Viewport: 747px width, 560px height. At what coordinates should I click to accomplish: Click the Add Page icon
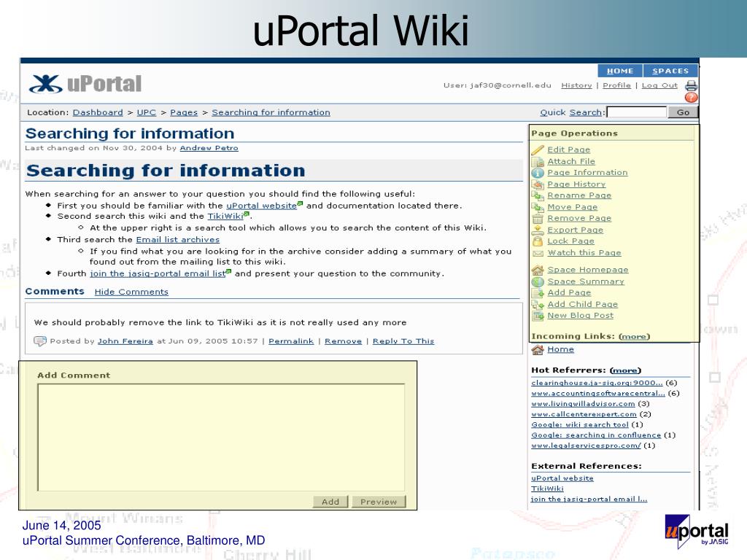pyautogui.click(x=538, y=293)
